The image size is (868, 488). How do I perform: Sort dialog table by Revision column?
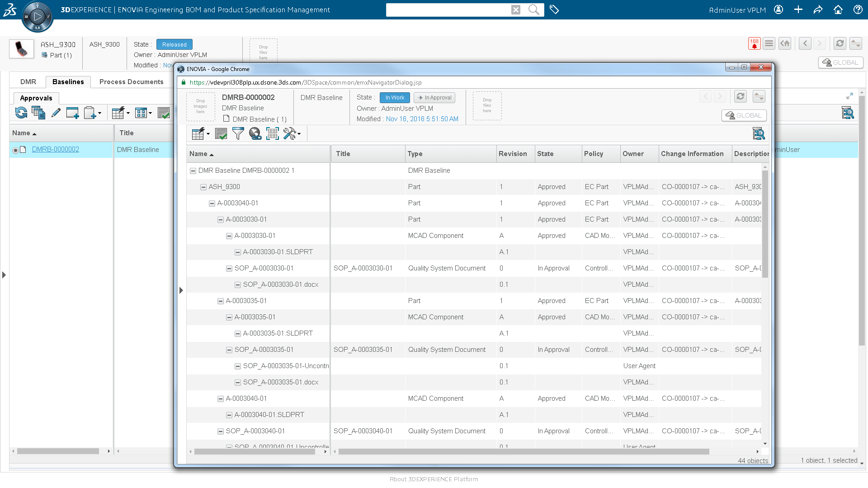point(513,154)
